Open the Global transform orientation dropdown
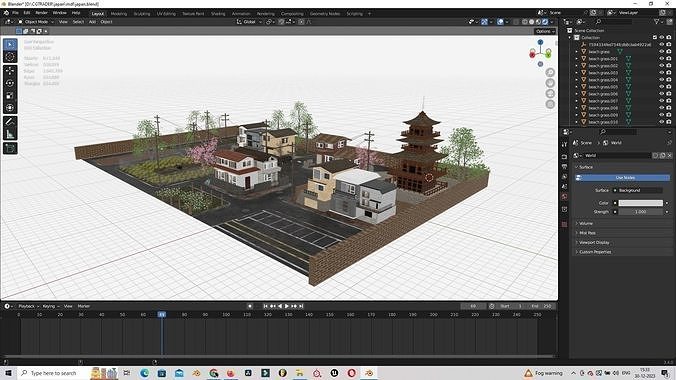This screenshot has width=676, height=380. (250, 22)
